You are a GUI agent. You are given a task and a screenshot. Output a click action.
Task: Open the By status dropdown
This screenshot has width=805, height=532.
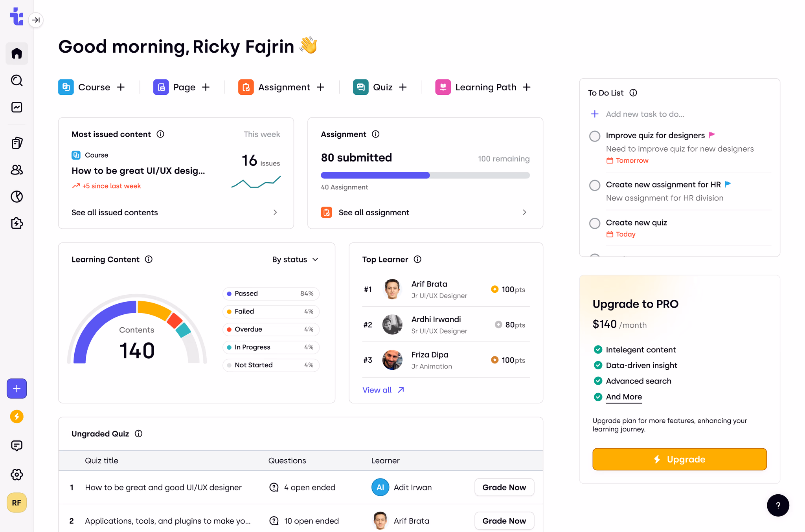click(295, 259)
